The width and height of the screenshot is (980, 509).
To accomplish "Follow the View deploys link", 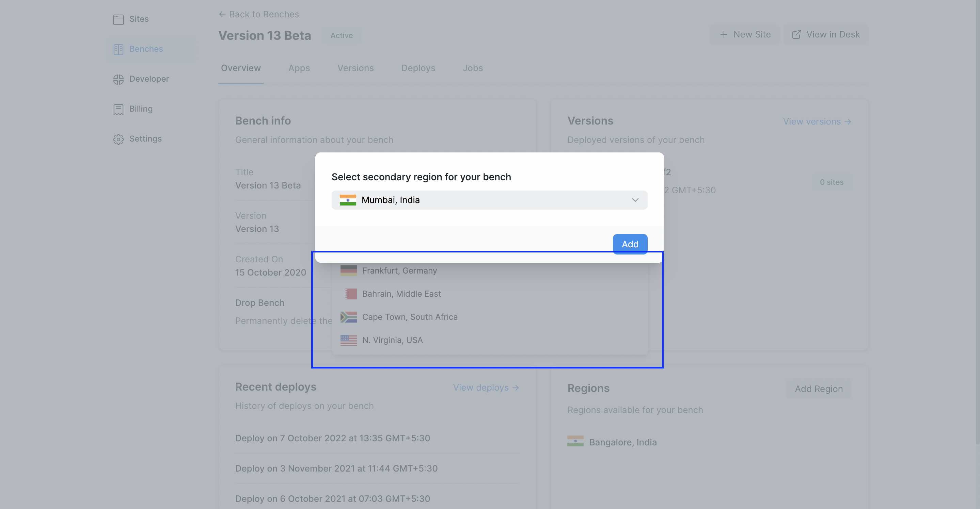I will tap(486, 387).
